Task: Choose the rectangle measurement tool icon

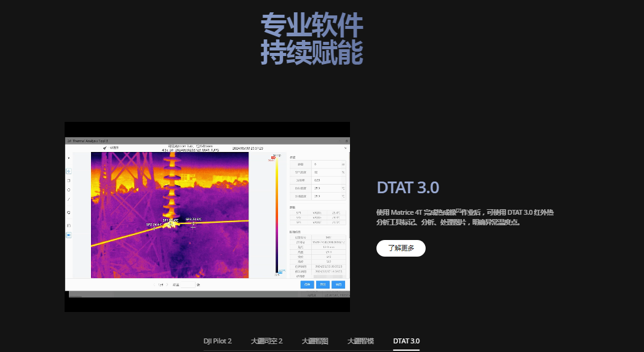Action: 69,180
